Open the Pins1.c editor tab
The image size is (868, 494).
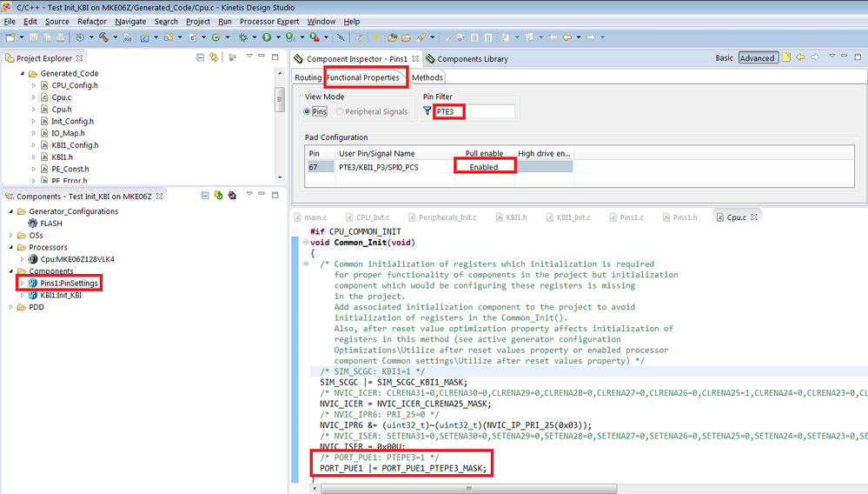click(x=626, y=217)
